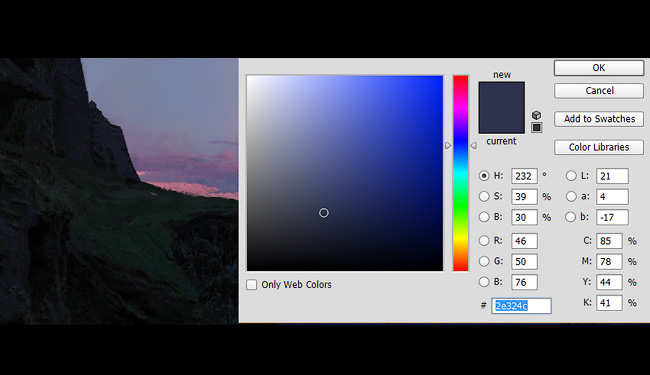Click the left hue slider arrow handle
This screenshot has width=650, height=375.
pyautogui.click(x=448, y=145)
